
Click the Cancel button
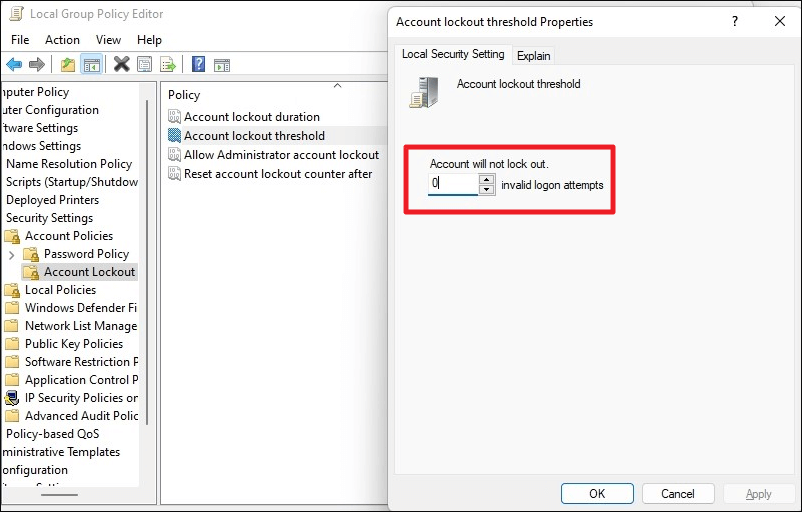(x=677, y=493)
